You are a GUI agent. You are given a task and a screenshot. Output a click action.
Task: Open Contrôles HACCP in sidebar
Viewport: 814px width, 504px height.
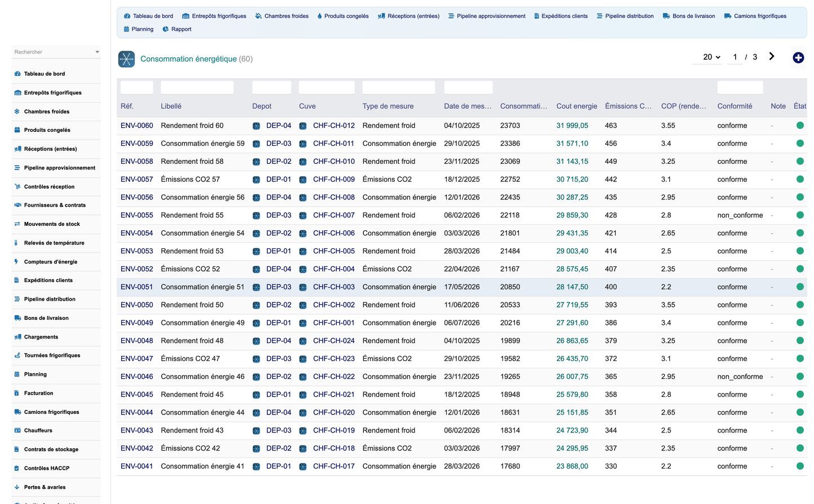coord(47,469)
